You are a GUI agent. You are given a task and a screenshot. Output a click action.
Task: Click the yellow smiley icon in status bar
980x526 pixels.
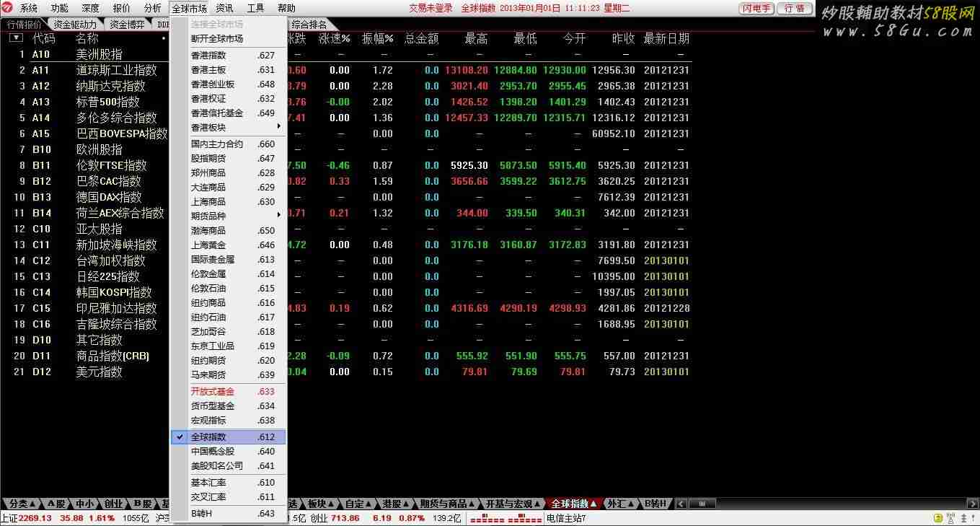(x=937, y=518)
